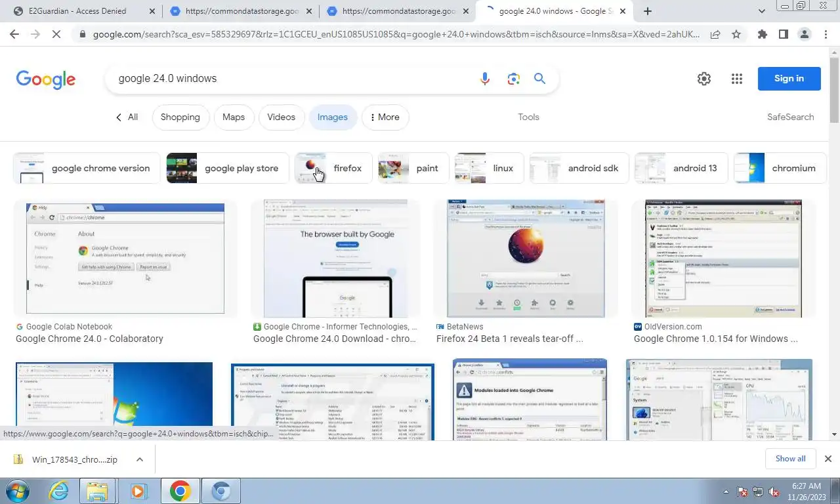Expand the More search filters dropdown

[385, 117]
